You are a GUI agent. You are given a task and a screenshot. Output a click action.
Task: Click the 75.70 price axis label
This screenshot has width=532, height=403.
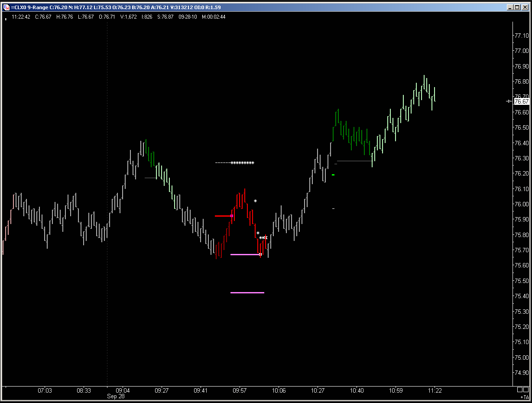click(522, 250)
